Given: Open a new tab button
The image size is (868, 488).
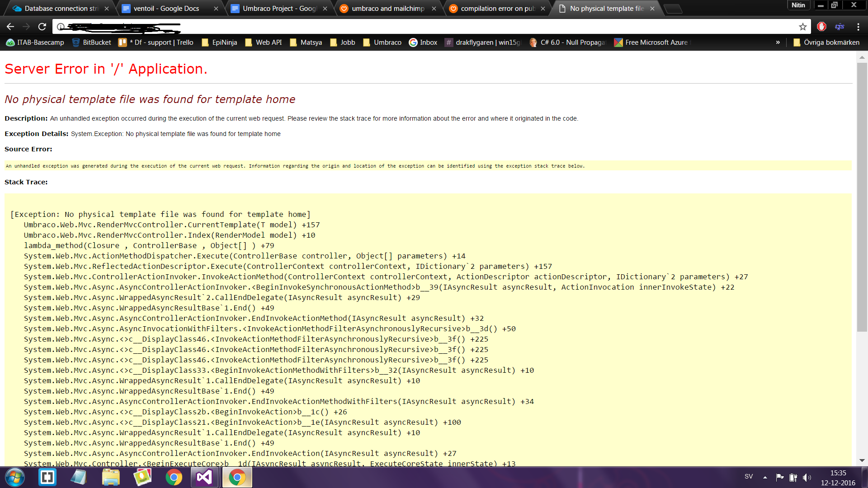Looking at the screenshot, I should (x=673, y=9).
